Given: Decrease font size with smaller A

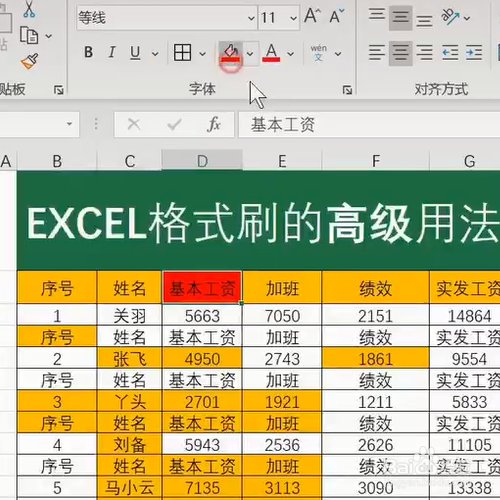Looking at the screenshot, I should click(336, 16).
